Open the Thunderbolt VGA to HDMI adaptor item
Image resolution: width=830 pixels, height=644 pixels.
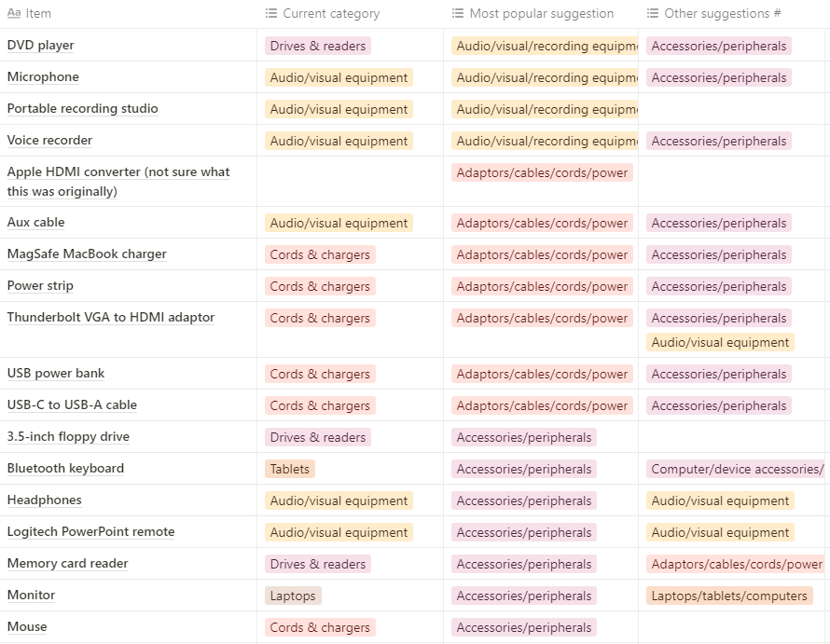111,318
